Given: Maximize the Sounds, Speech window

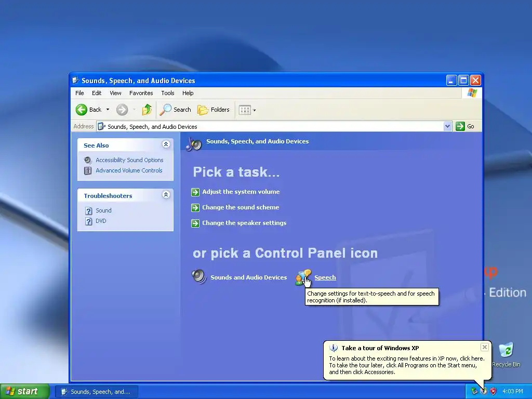Looking at the screenshot, I should tap(463, 81).
